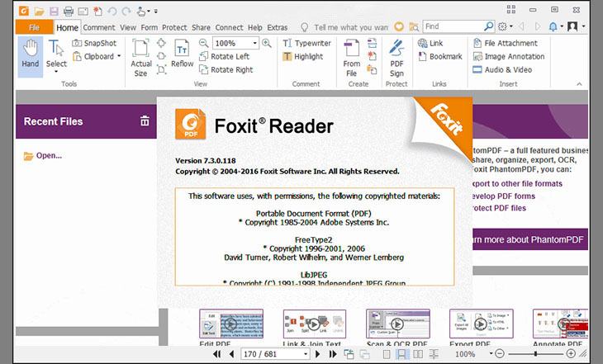This screenshot has height=364, width=603.
Task: Toggle facing pages view in status bar
Action: (418, 354)
